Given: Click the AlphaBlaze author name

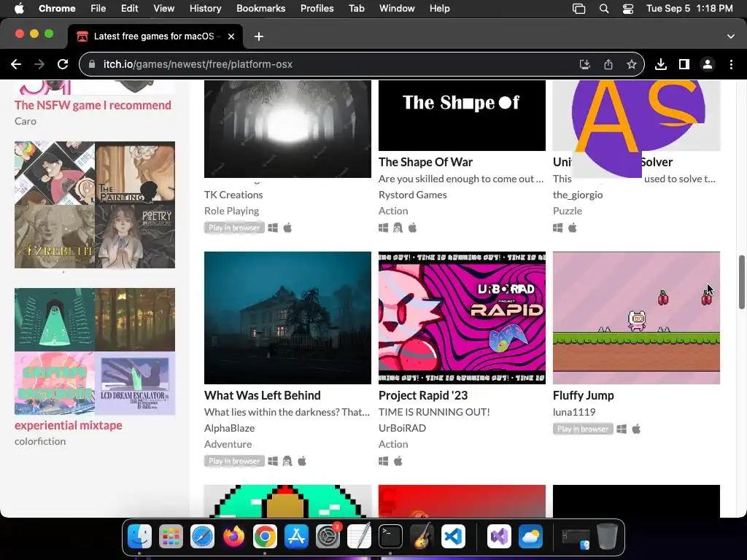Looking at the screenshot, I should click(229, 428).
